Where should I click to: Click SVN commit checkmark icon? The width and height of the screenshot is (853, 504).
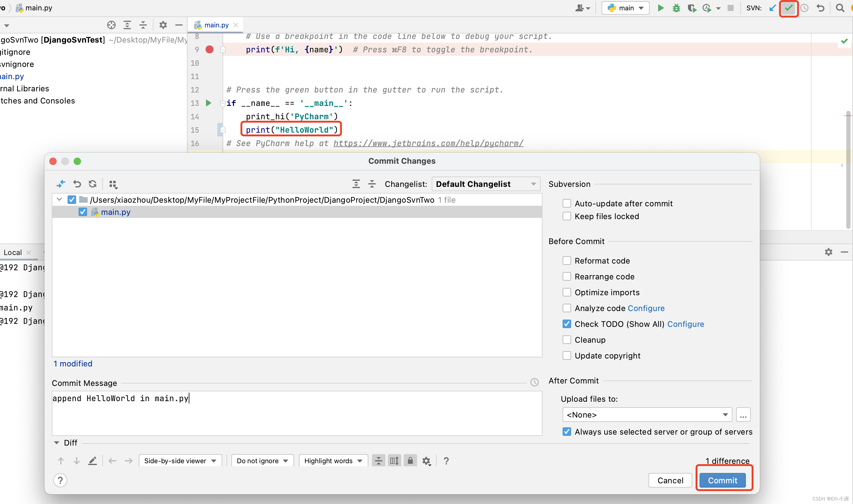click(788, 8)
